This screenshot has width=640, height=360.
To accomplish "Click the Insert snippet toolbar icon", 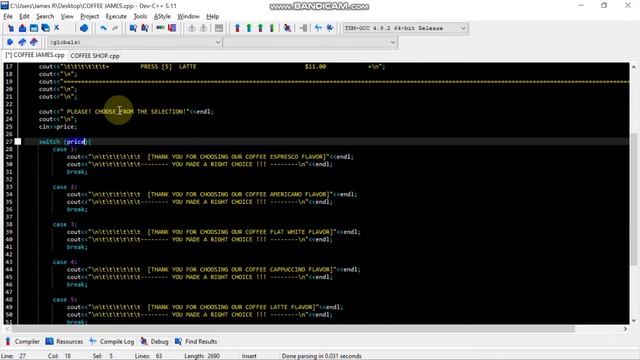I will [x=10, y=42].
